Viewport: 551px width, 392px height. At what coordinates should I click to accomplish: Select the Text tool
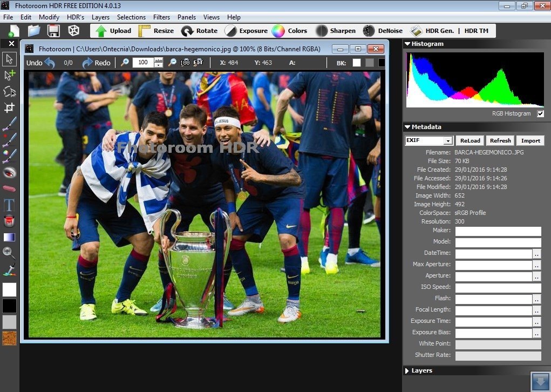(10, 205)
